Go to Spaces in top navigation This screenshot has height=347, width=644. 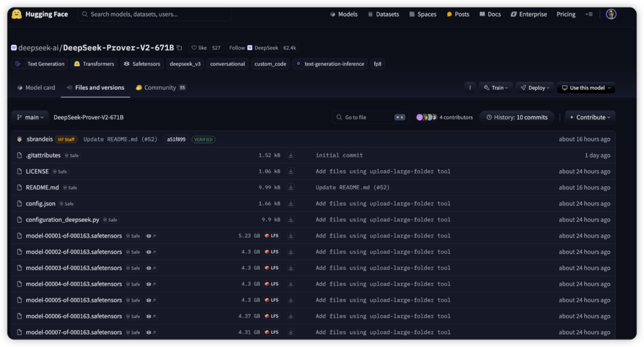point(423,14)
